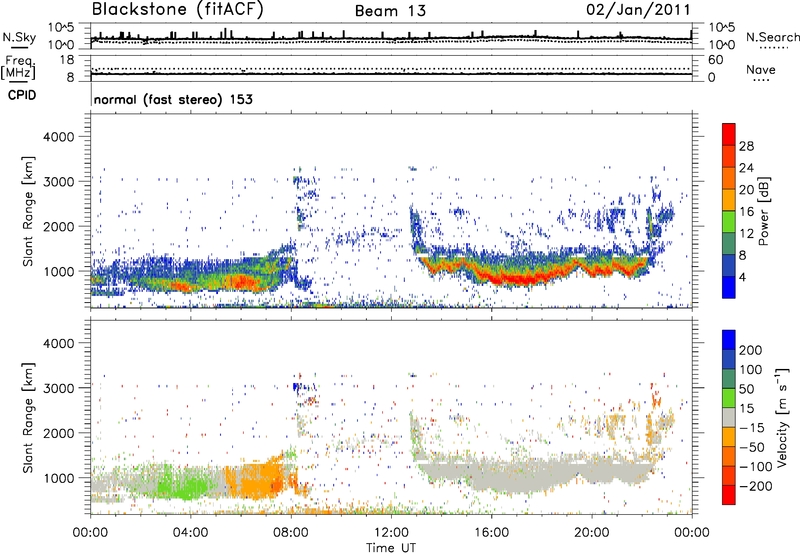Select 'normal (fast stereo) 153' text
800x554 pixels.
[x=173, y=99]
